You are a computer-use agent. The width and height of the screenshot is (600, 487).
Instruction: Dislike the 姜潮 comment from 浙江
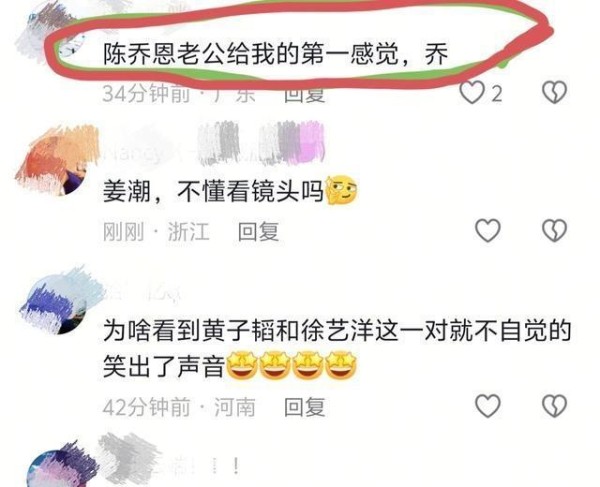554,230
